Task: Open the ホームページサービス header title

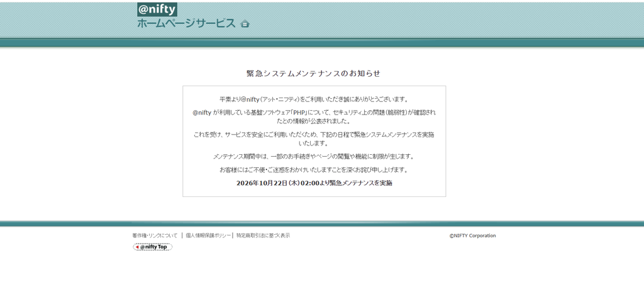Action: point(186,23)
